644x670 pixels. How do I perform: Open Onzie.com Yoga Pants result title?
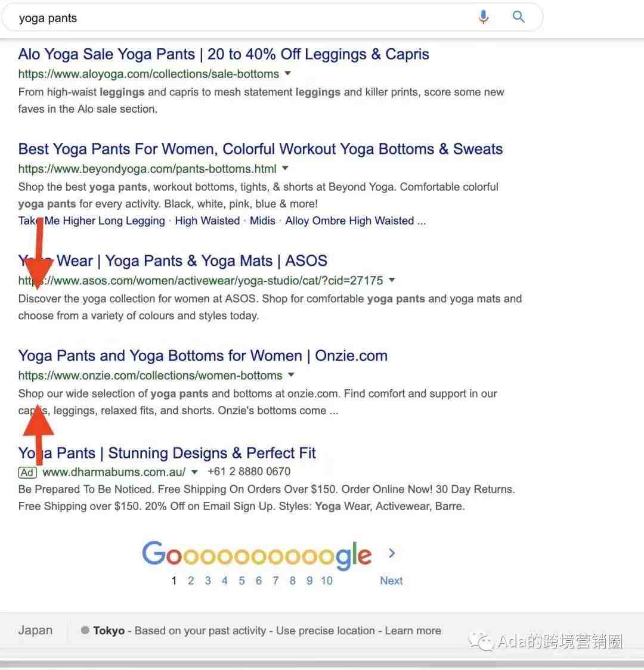(203, 355)
